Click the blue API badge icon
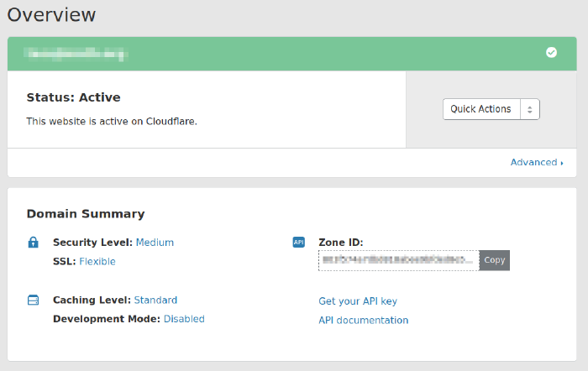 click(x=298, y=243)
